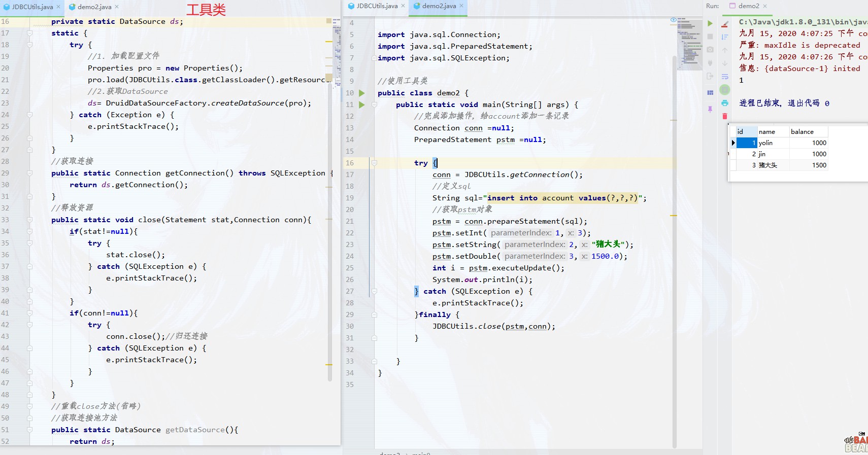Screen dimensions: 868x455
Task: Click the yellow warning stripe near line 21 in right editor
Action: (674, 216)
